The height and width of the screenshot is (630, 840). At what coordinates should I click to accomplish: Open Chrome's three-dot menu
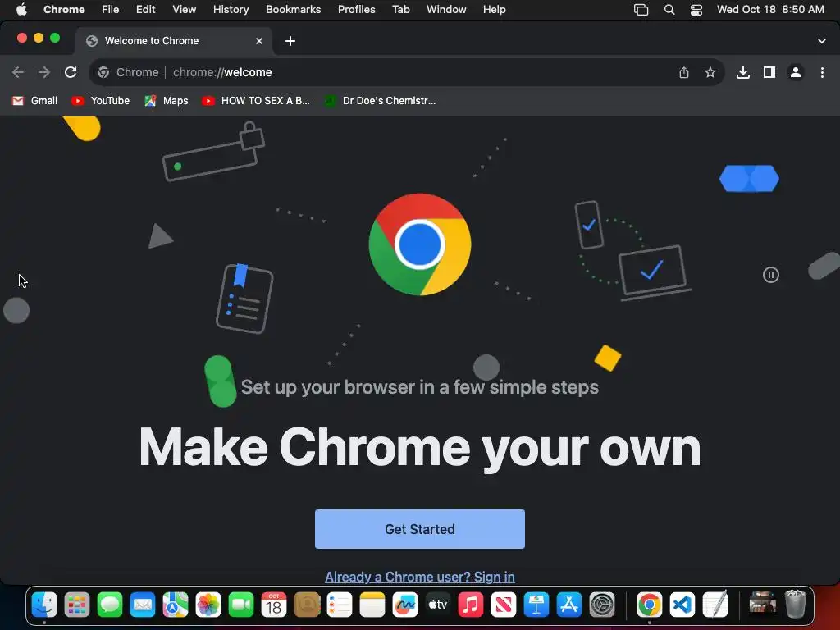tap(822, 72)
